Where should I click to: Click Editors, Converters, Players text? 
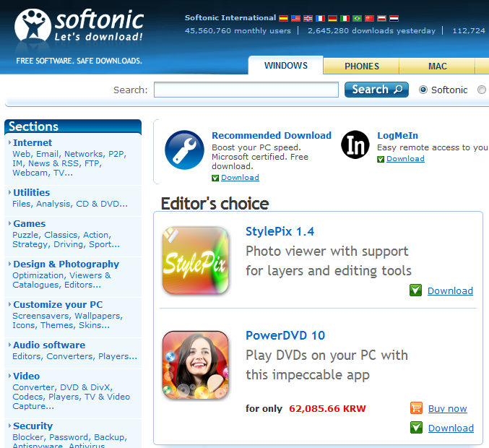click(x=74, y=356)
